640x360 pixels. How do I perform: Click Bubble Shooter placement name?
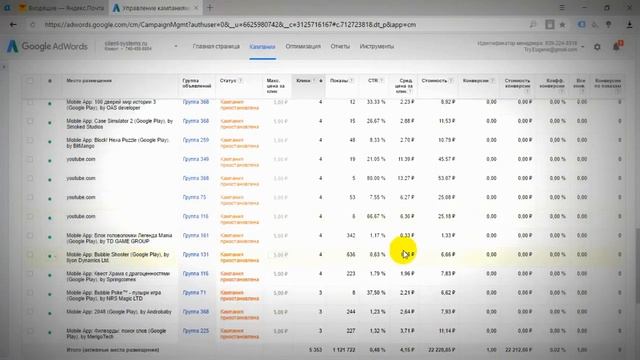(x=118, y=257)
